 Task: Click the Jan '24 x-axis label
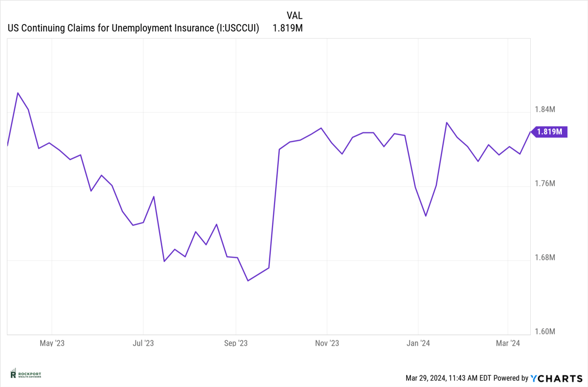point(418,343)
